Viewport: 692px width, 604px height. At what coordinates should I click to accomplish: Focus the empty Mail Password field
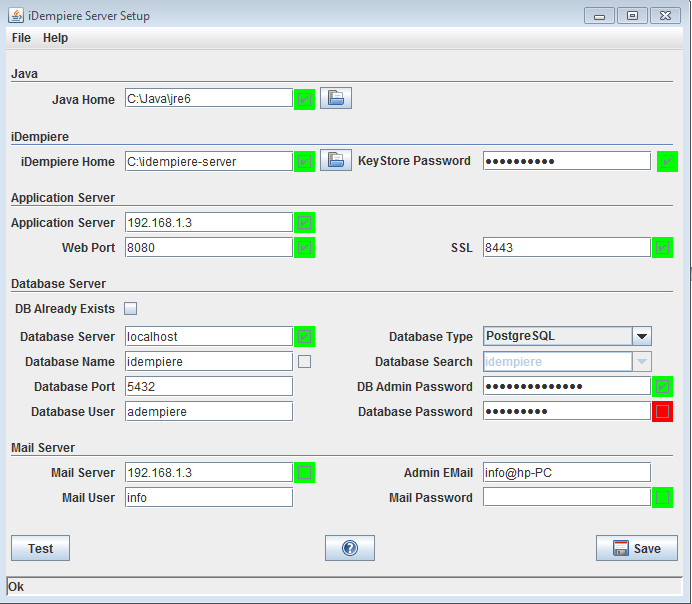(567, 497)
